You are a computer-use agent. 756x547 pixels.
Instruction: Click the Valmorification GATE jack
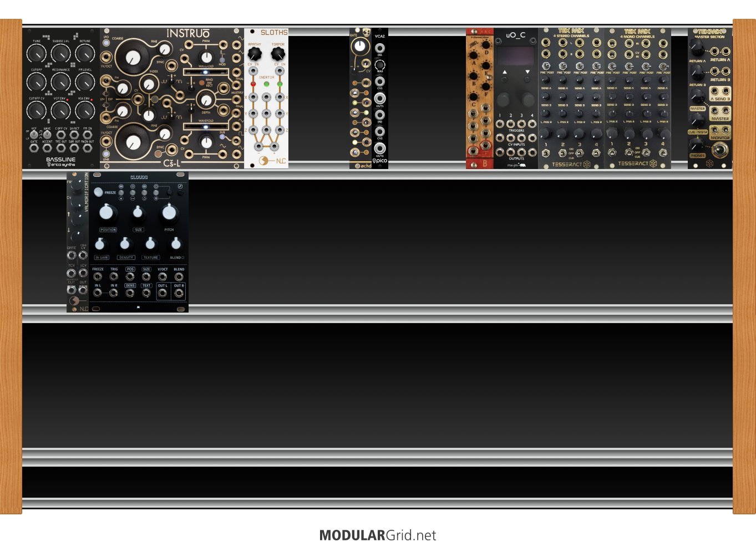pos(72,255)
